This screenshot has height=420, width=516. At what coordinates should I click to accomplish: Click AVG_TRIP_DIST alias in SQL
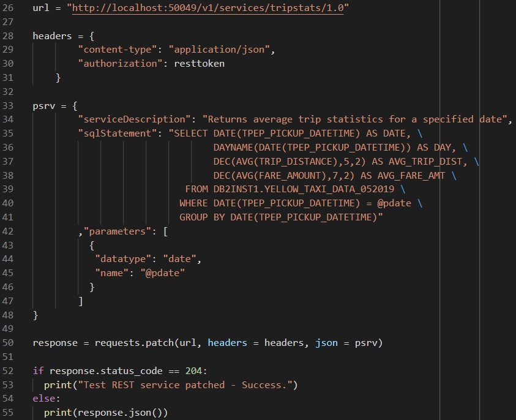point(425,162)
